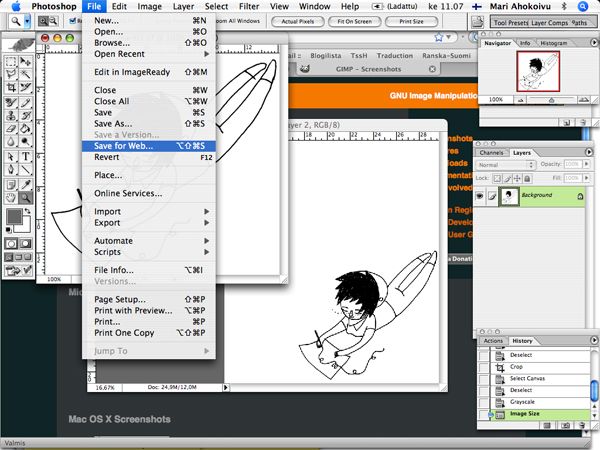Select the Eraser tool

pos(11,128)
